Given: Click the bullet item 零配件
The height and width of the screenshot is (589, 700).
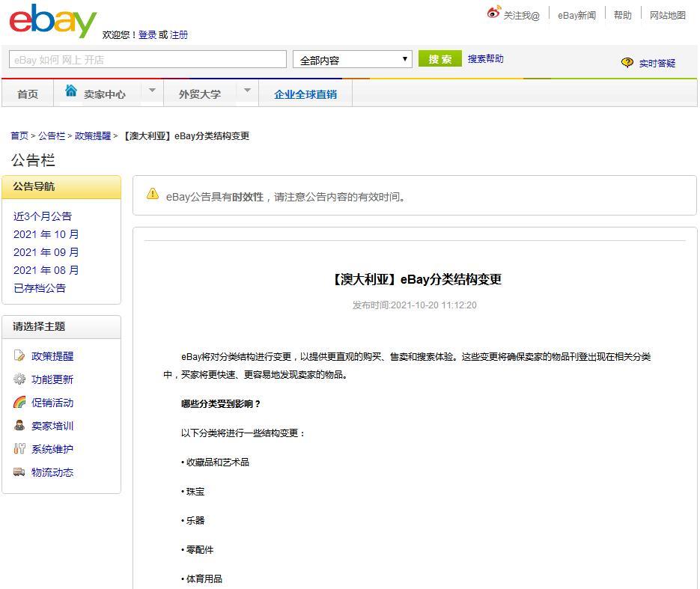Looking at the screenshot, I should (x=200, y=550).
